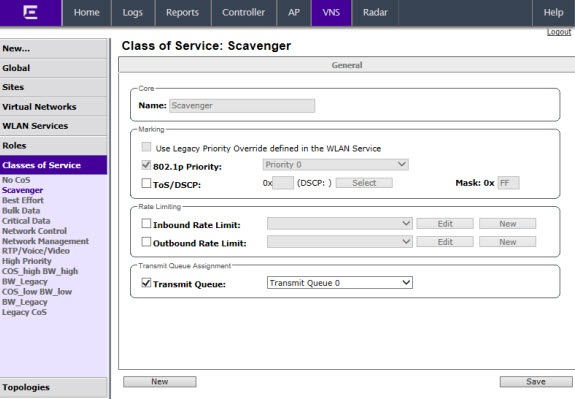This screenshot has height=399, width=575.
Task: Select RTP/Voice/Video class of service
Action: click(x=36, y=251)
